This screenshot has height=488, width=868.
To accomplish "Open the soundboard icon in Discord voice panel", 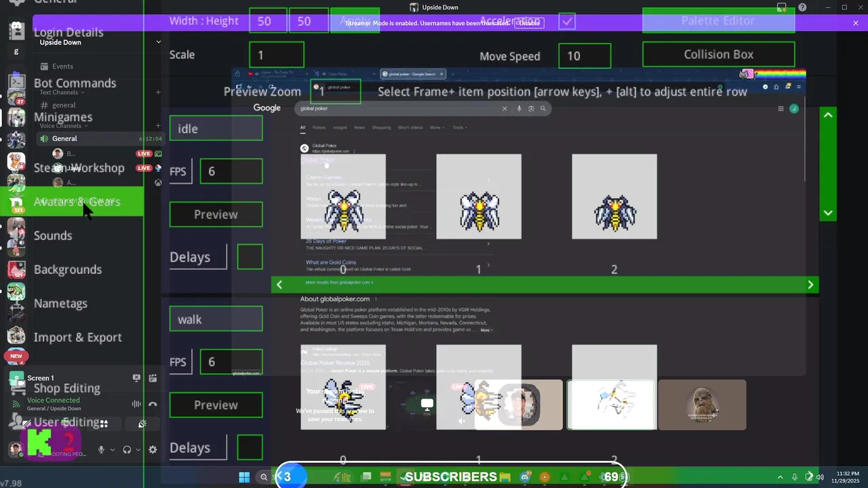I will pos(142,424).
